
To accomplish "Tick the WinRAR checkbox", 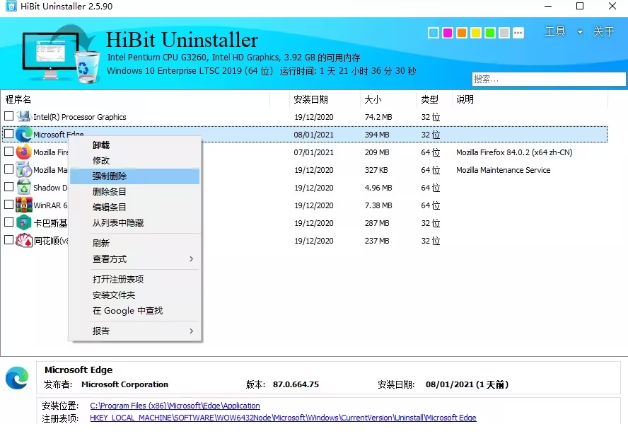I will click(8, 204).
